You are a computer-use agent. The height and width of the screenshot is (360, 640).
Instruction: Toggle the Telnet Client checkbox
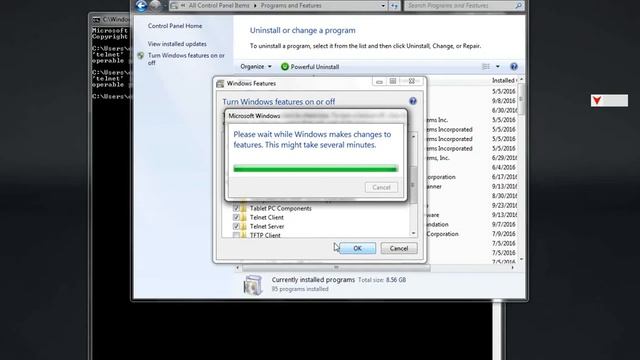236,217
